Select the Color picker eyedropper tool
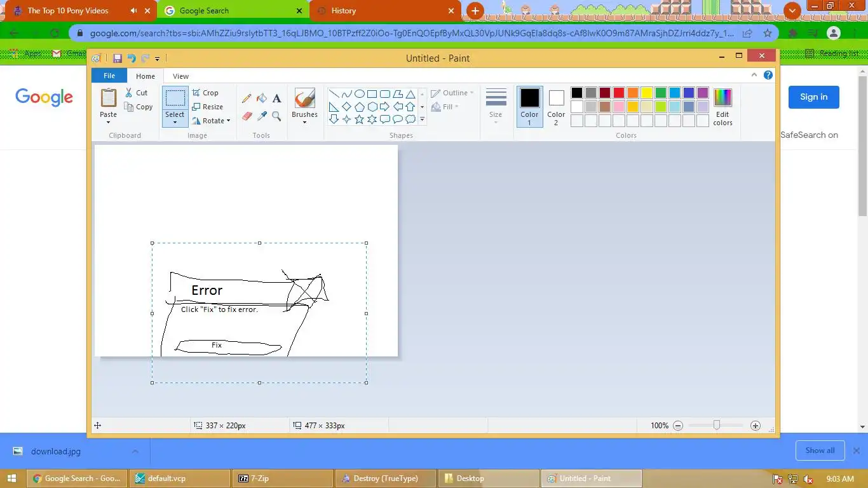Image resolution: width=868 pixels, height=488 pixels. [x=262, y=116]
